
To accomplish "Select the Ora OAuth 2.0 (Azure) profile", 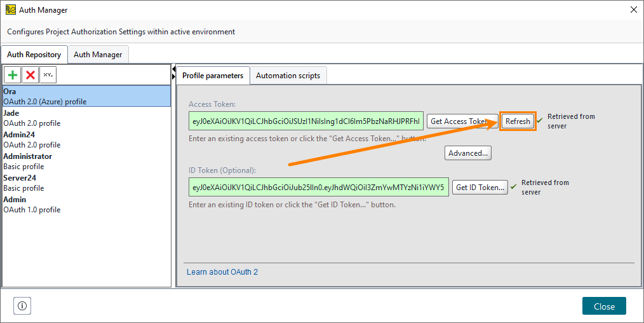I will (86, 96).
